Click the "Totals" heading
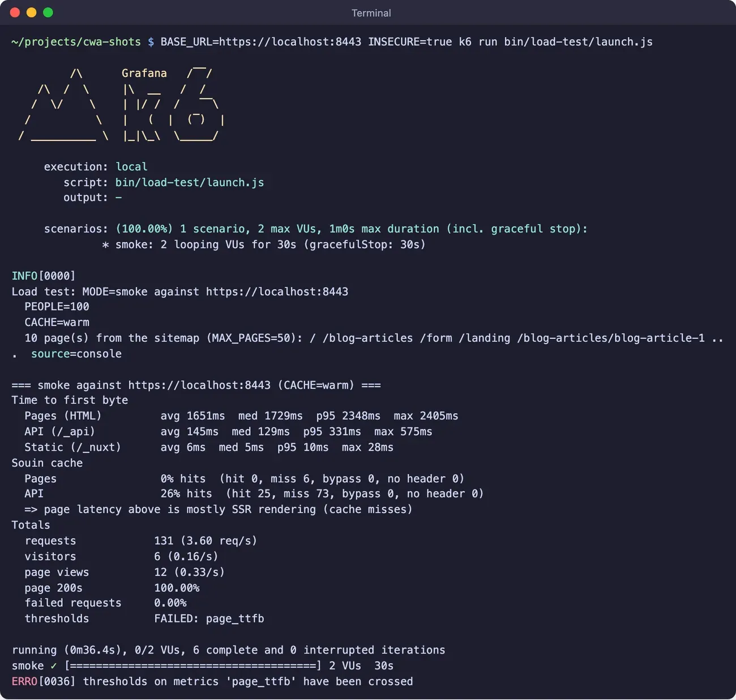This screenshot has width=736, height=700. point(31,525)
